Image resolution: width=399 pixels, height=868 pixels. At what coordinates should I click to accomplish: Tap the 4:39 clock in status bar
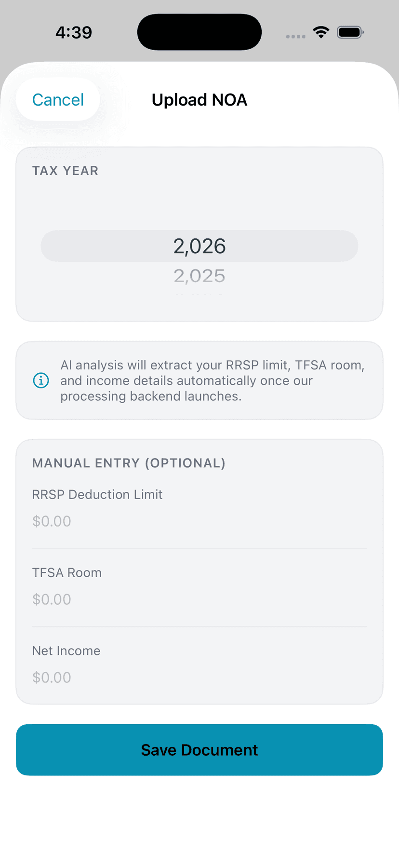pos(74,32)
